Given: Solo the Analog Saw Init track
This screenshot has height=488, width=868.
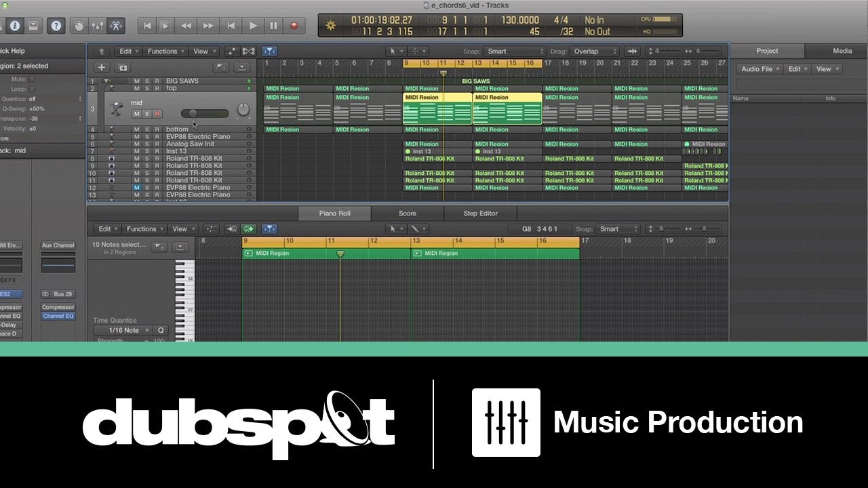Looking at the screenshot, I should [x=146, y=144].
